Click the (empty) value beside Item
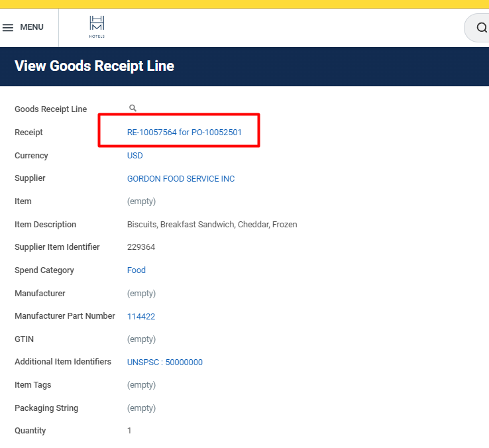The height and width of the screenshot is (448, 489). point(141,201)
